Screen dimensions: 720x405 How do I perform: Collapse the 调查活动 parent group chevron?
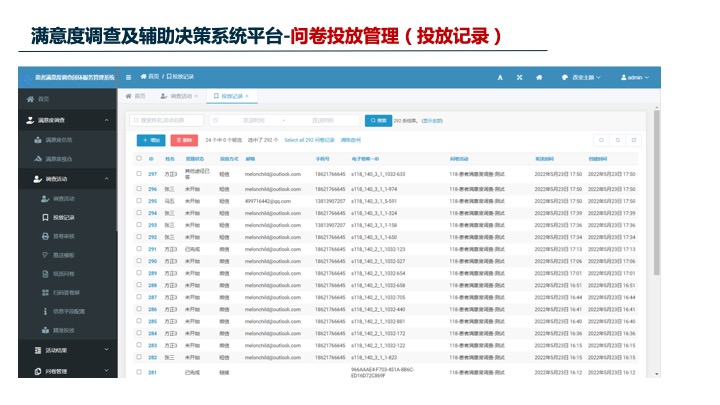pos(107,179)
